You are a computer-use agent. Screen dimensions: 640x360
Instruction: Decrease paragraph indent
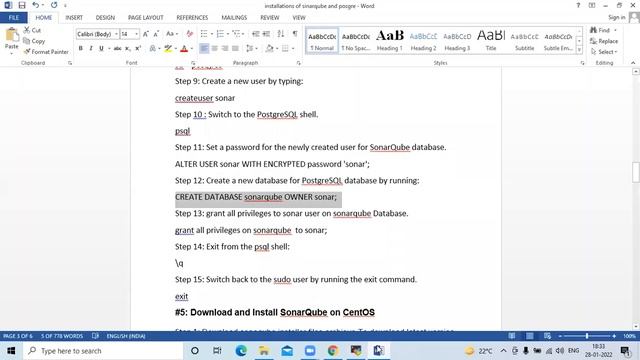(256, 34)
